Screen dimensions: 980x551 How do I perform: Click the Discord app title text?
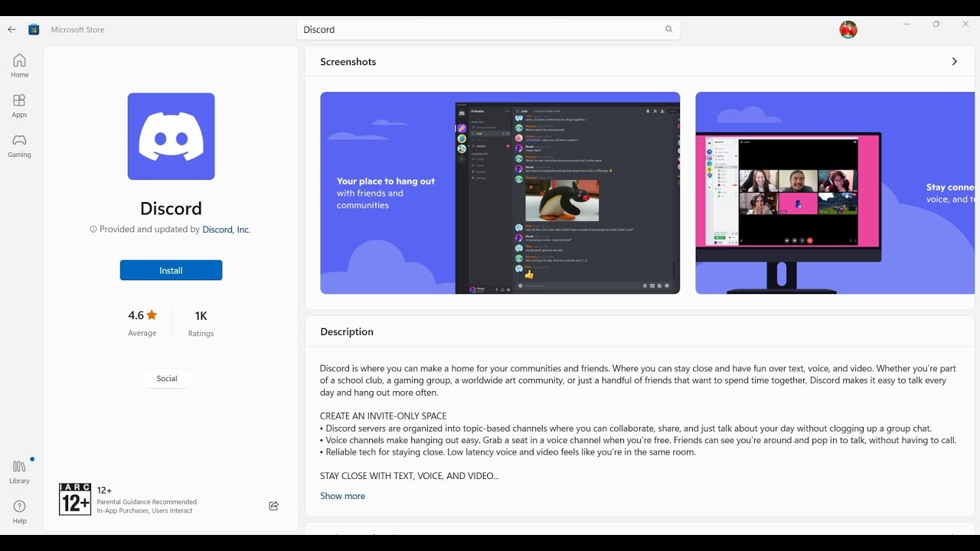(x=171, y=209)
